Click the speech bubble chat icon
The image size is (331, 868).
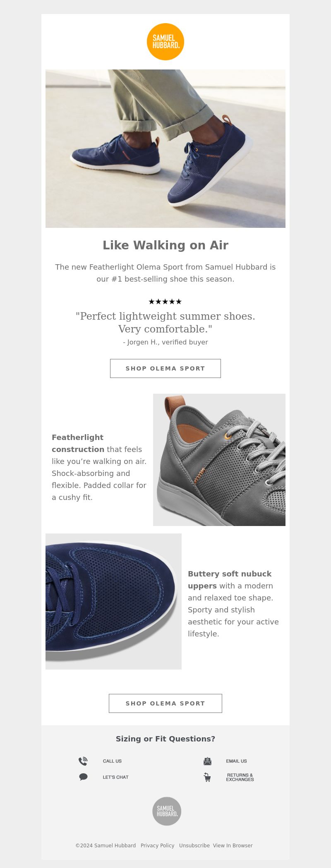pyautogui.click(x=83, y=777)
